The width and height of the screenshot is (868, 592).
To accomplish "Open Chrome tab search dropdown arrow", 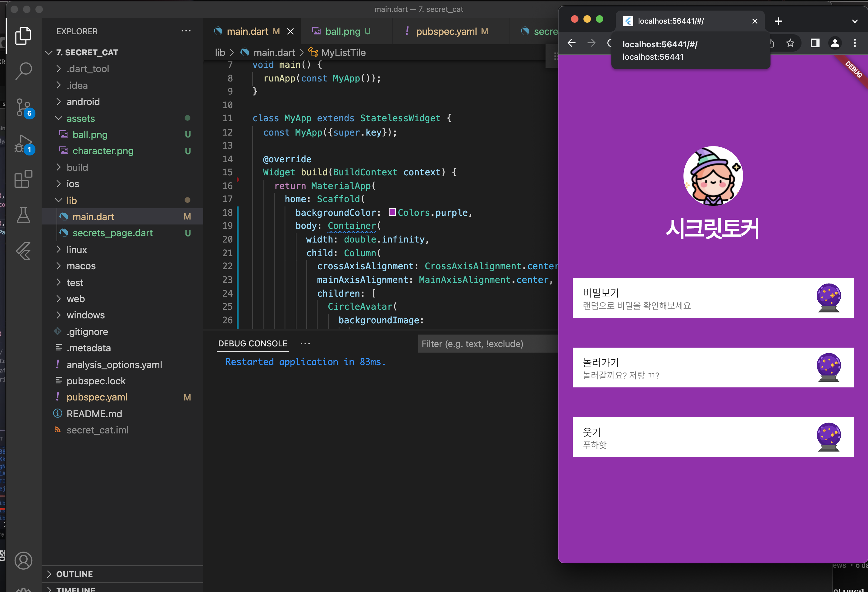I will pos(855,21).
